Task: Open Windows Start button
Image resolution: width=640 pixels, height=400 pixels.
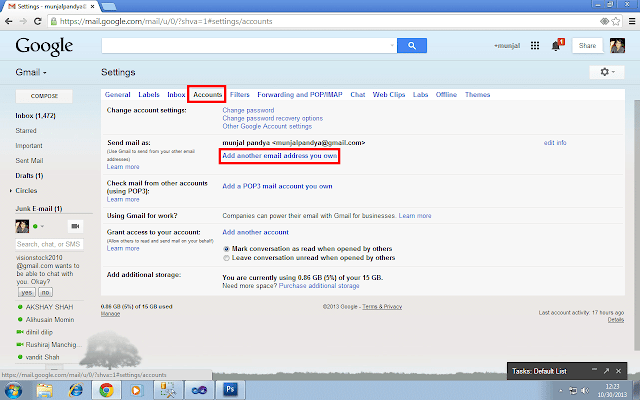Action: (13, 390)
